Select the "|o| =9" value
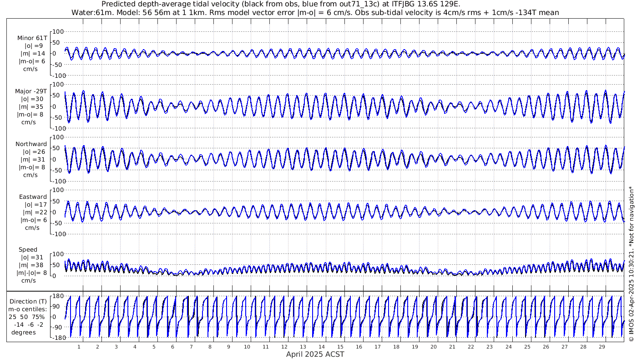Screen dimensions: 637x364 (34, 46)
